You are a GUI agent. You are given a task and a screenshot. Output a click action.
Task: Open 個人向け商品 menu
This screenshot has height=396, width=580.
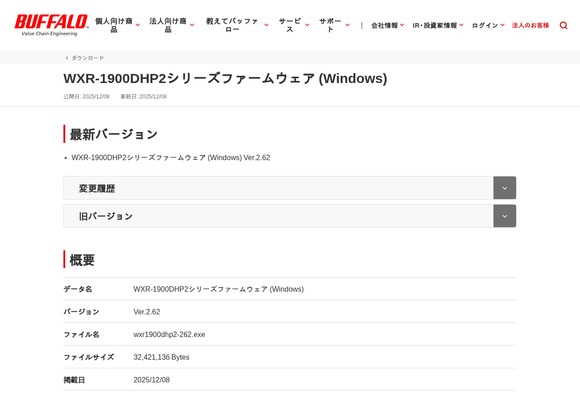[117, 25]
